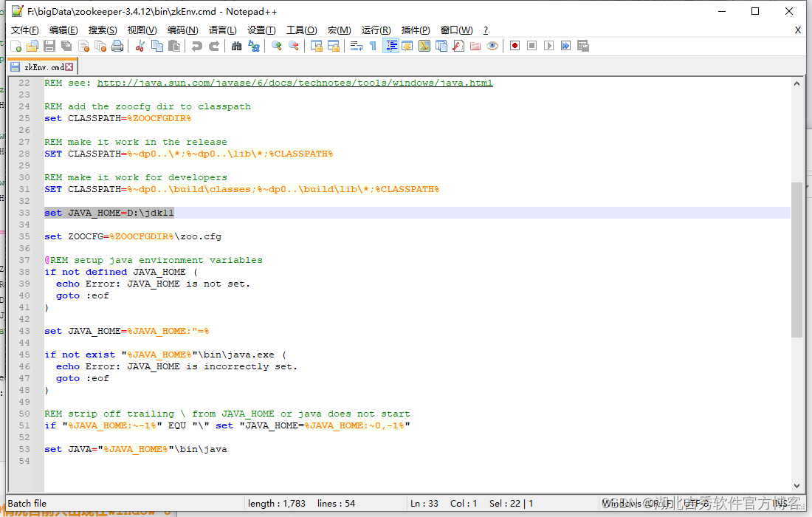Close all documents via toolbar icon

(x=100, y=46)
